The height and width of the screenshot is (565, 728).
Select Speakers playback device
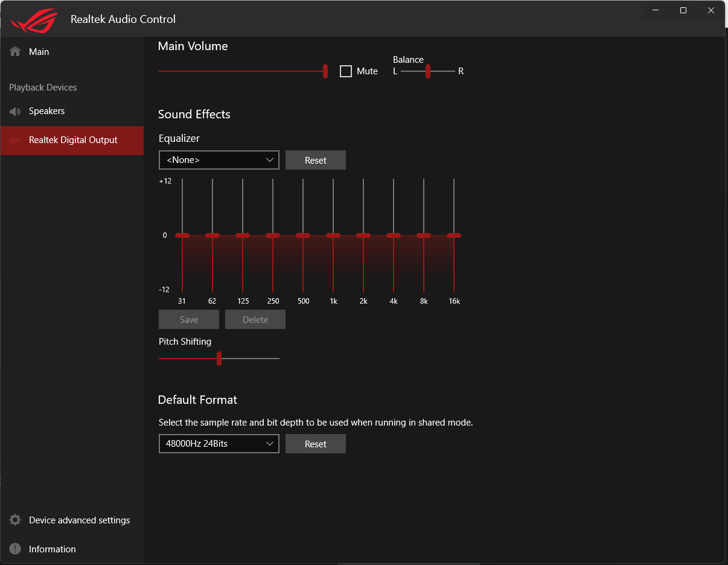72,111
